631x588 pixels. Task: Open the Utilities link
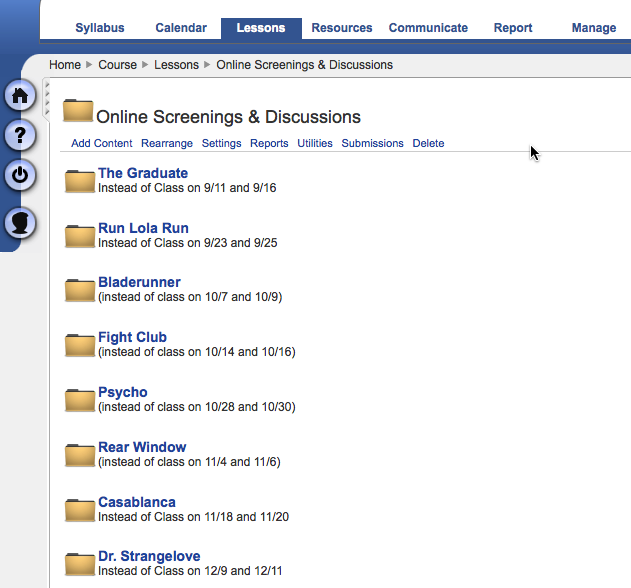pos(315,143)
